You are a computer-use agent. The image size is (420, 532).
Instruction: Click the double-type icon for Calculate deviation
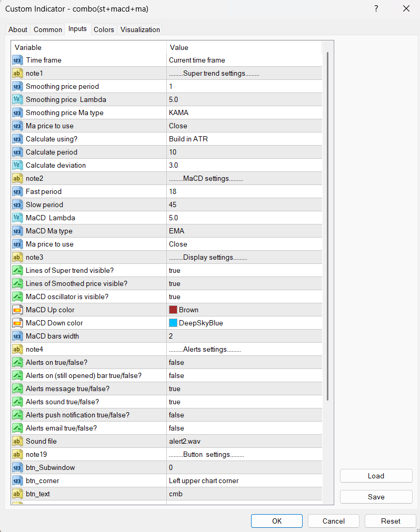(17, 166)
